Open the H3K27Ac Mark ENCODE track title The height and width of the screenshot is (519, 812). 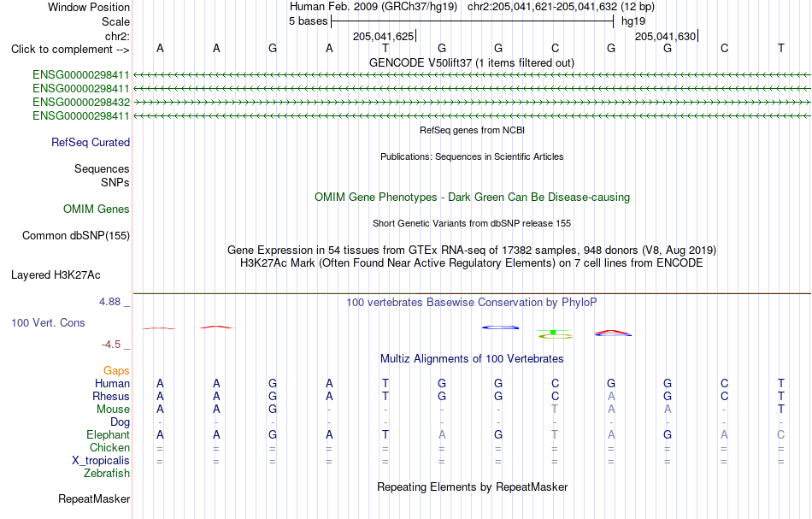click(x=472, y=263)
